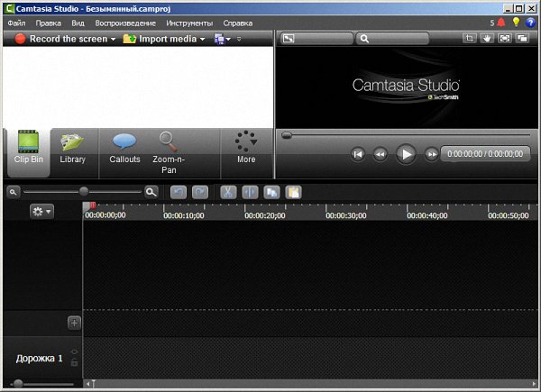Click the Cut scissors icon in timeline toolbar
This screenshot has width=541, height=392.
tap(228, 192)
